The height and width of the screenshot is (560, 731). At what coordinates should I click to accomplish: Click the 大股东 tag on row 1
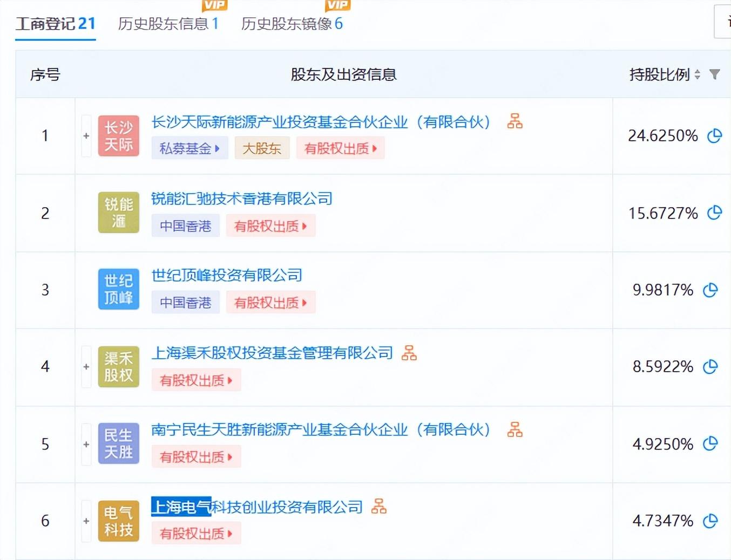point(262,148)
